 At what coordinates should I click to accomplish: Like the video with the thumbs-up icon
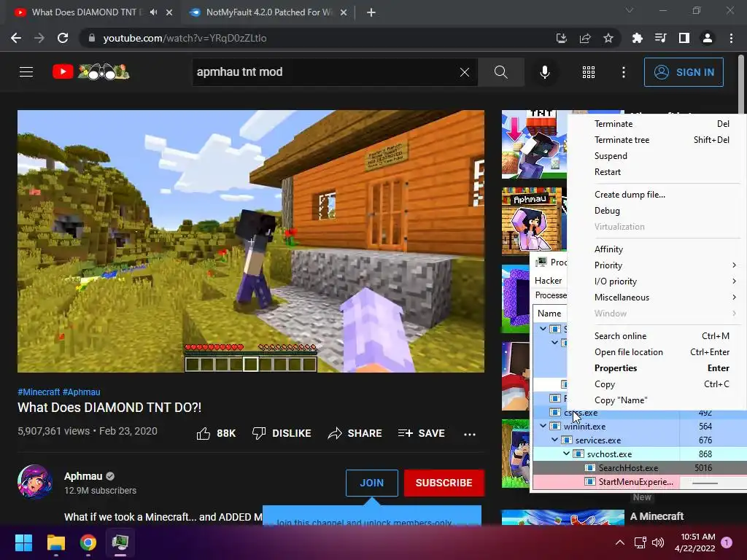click(204, 433)
